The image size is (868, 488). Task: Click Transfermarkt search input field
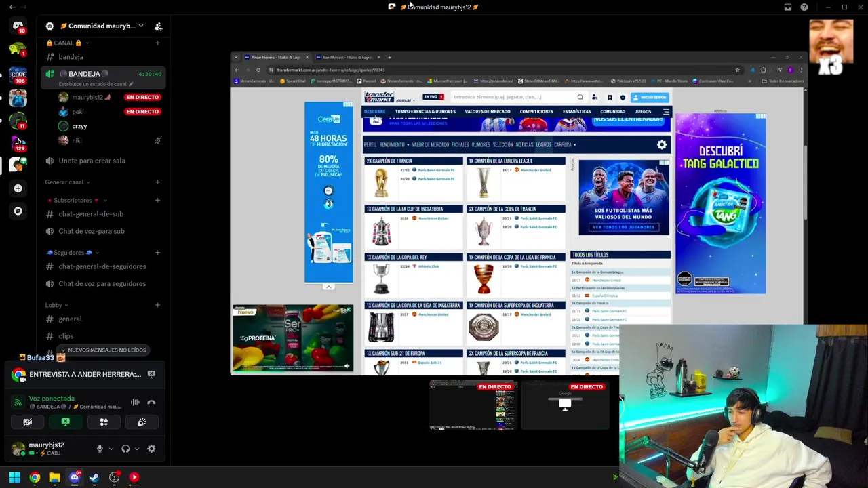point(513,97)
